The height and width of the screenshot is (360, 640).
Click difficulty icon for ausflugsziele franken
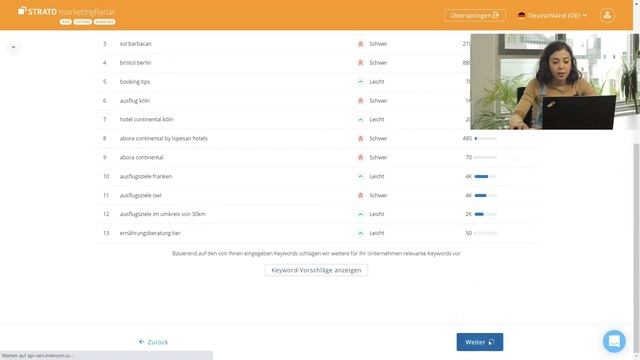(360, 176)
